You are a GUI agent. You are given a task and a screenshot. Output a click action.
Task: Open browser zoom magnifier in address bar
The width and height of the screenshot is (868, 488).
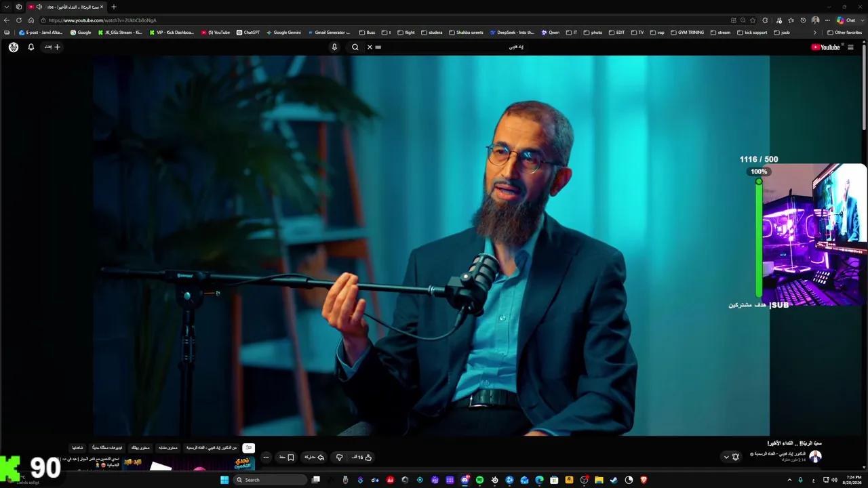(x=743, y=20)
